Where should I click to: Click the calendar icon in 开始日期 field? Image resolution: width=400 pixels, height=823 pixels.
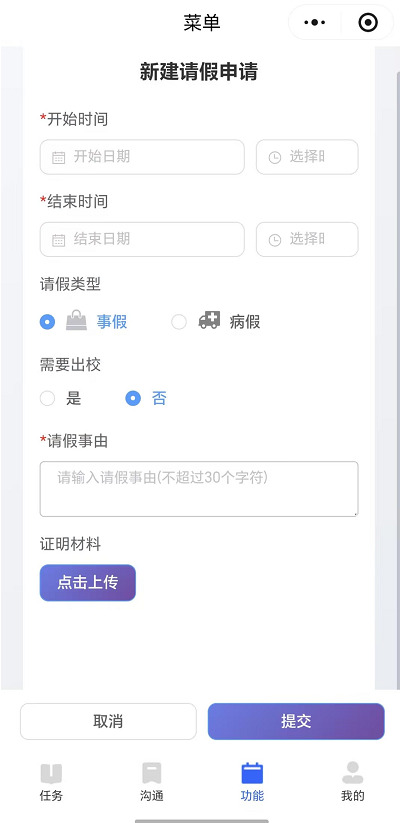[x=58, y=157]
